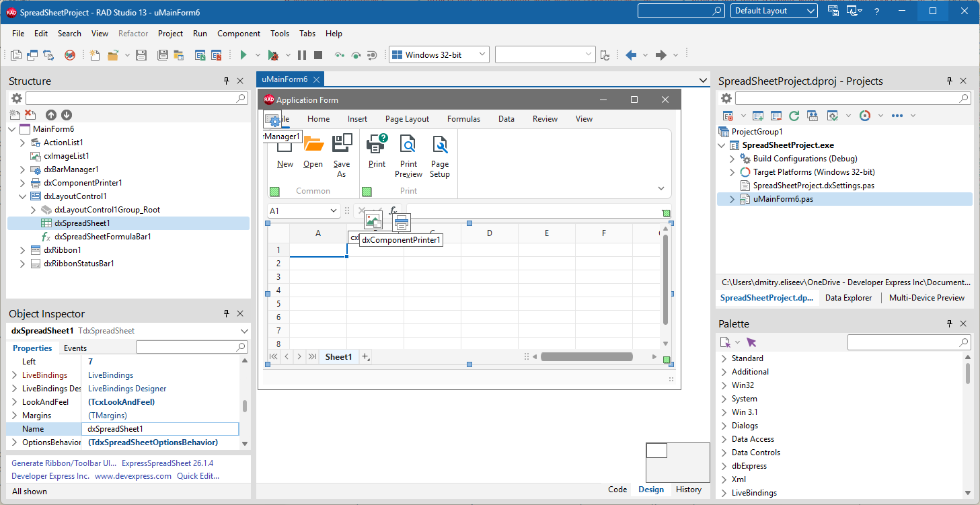Click the add sheet plus button
The width and height of the screenshot is (980, 505).
click(366, 356)
